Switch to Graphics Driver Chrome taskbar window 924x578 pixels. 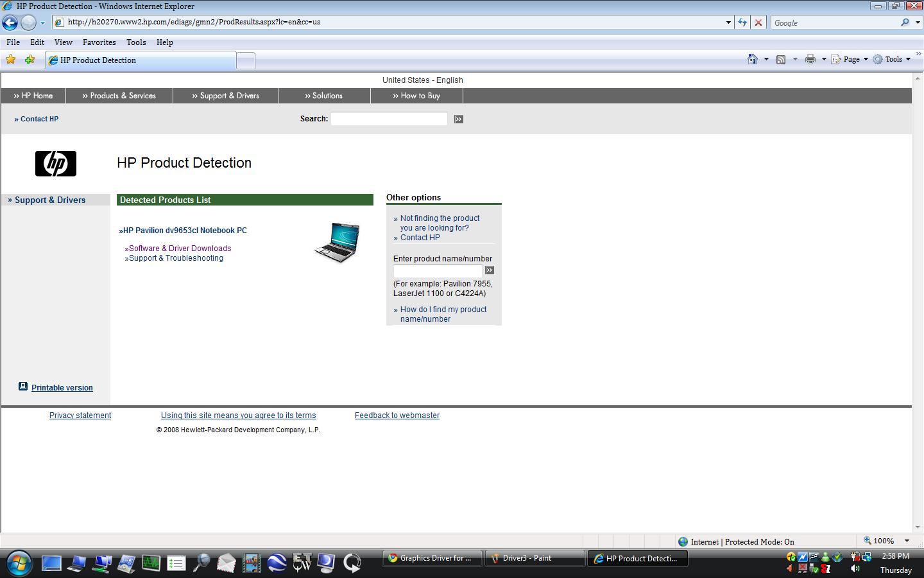click(x=432, y=559)
